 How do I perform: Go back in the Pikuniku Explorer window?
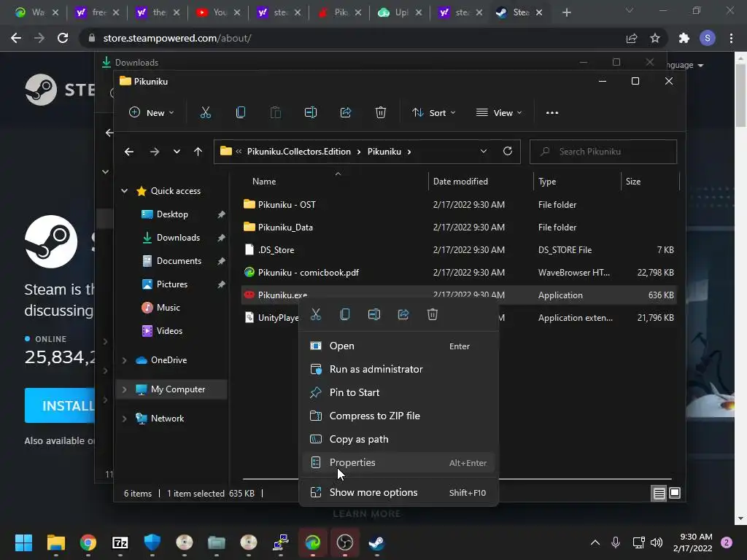point(128,152)
